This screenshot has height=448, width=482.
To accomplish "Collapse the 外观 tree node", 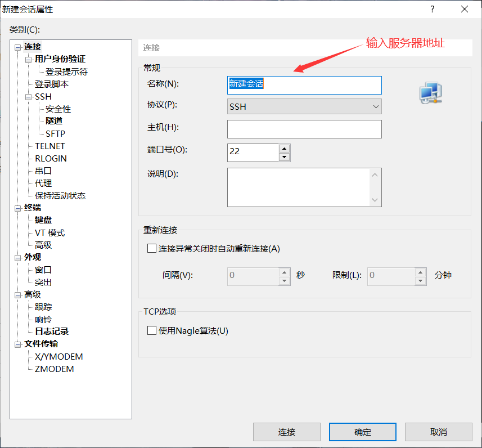I will (17, 257).
